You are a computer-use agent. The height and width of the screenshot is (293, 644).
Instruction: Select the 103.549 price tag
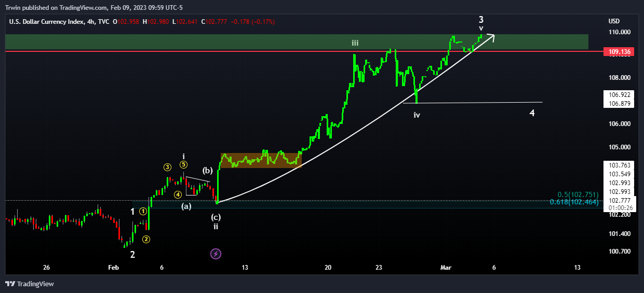619,174
